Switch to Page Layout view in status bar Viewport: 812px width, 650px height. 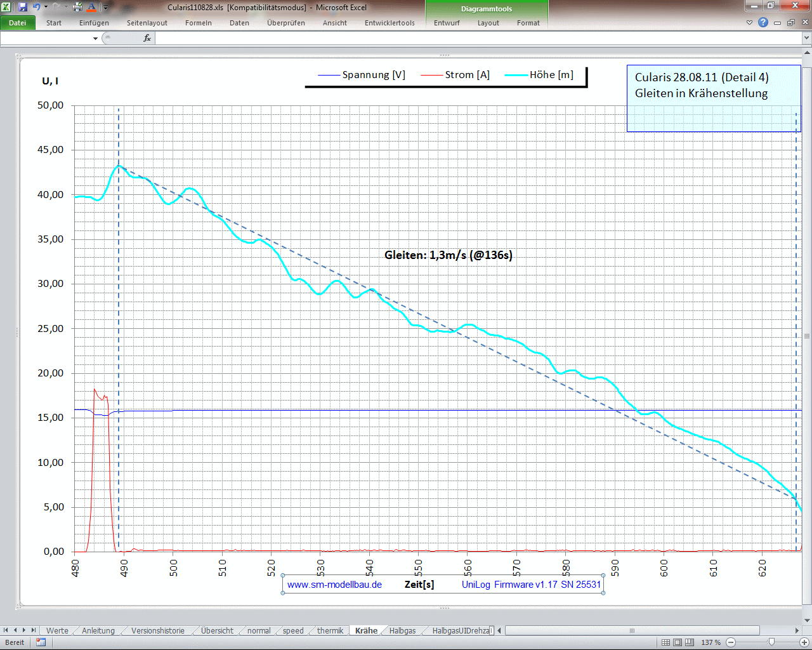pyautogui.click(x=678, y=642)
